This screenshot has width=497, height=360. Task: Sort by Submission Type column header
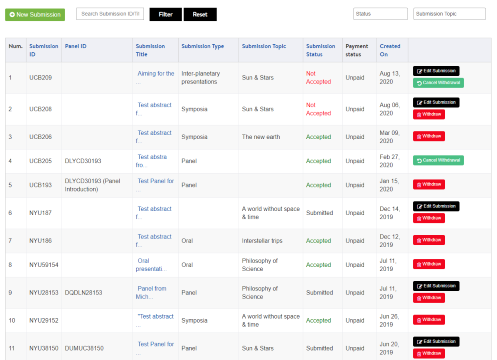pyautogui.click(x=203, y=46)
